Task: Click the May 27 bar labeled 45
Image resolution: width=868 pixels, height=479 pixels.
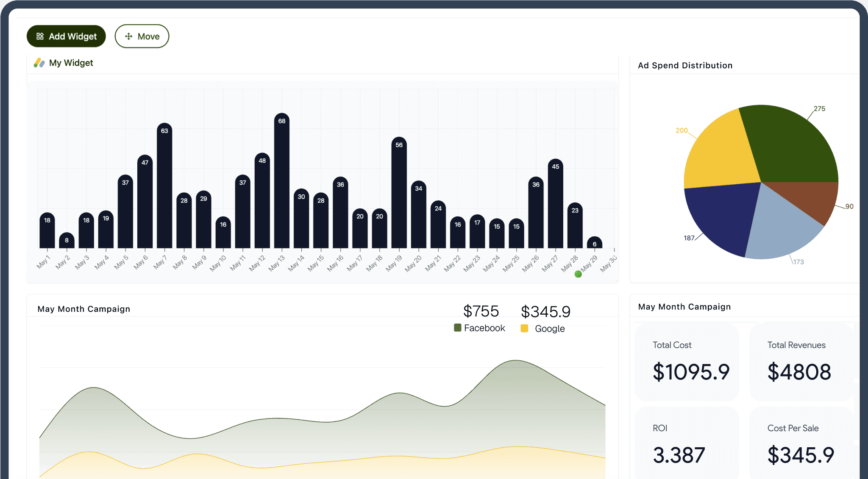Action: 556,204
